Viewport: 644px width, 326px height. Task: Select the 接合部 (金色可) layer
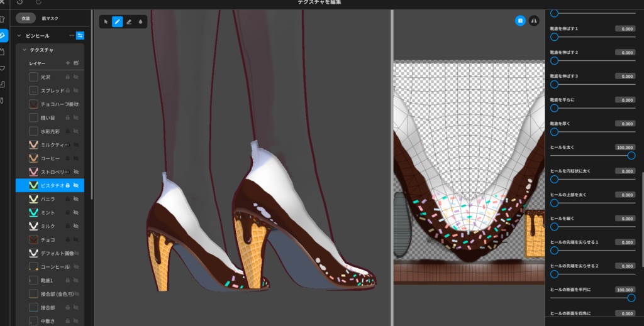coord(50,294)
